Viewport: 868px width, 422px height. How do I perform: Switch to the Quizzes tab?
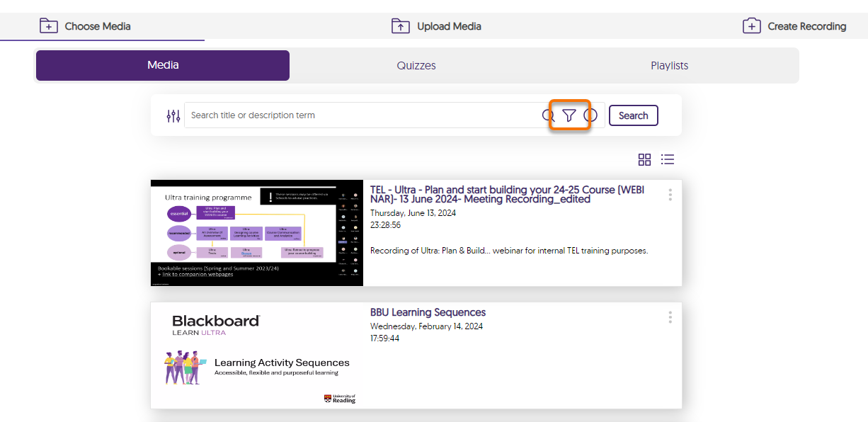[x=416, y=66]
